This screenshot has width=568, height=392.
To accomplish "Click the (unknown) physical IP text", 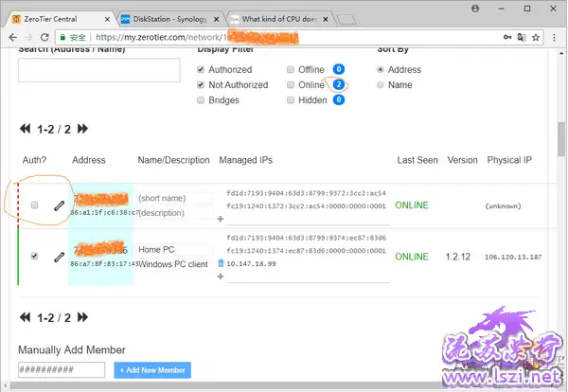I will (x=504, y=205).
